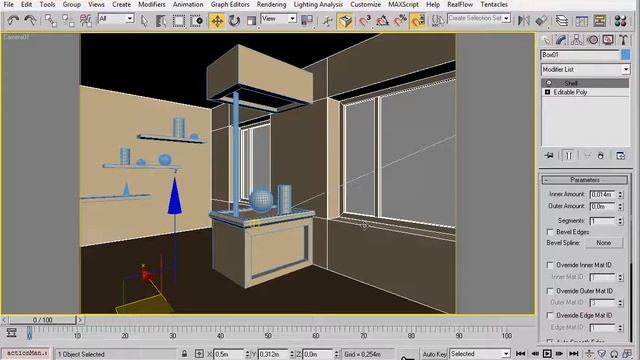Viewport: 640px width, 360px height.
Task: Enable Override Outer Mat ID checkbox
Action: point(550,291)
